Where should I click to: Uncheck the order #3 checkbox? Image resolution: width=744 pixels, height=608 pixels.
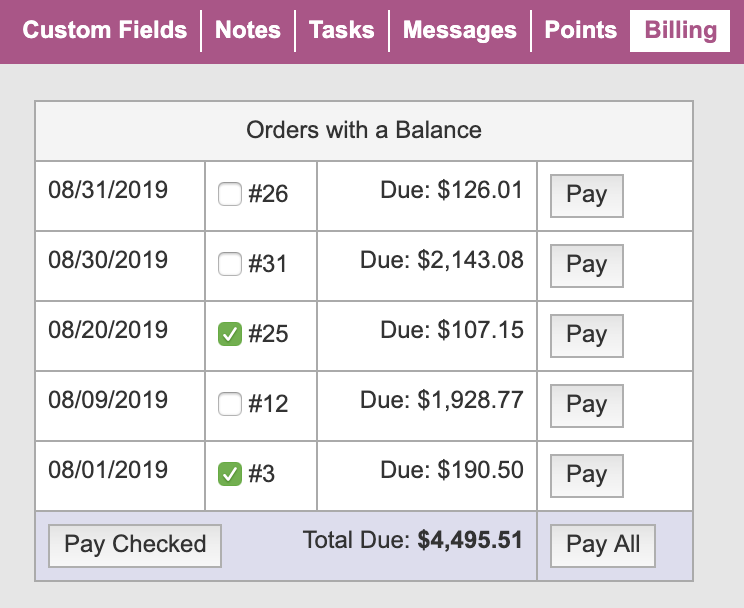pyautogui.click(x=230, y=474)
